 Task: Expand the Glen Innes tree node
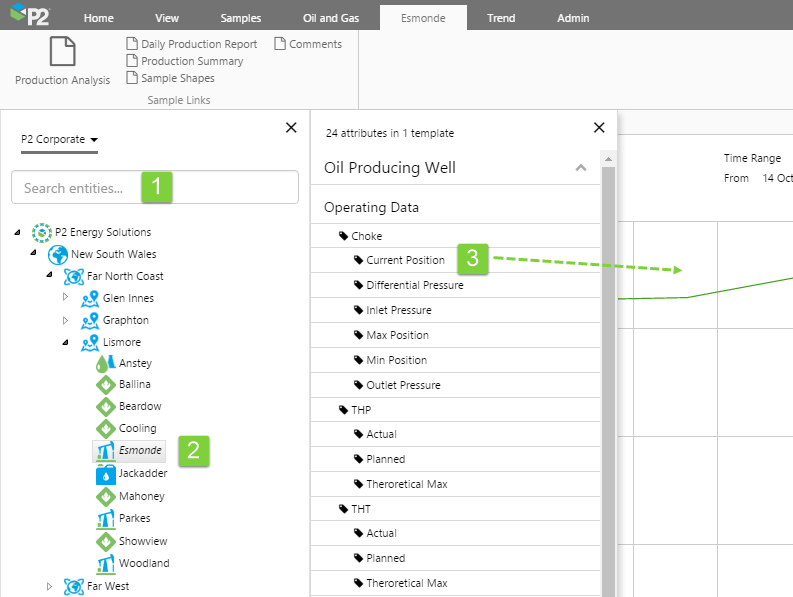(x=66, y=298)
